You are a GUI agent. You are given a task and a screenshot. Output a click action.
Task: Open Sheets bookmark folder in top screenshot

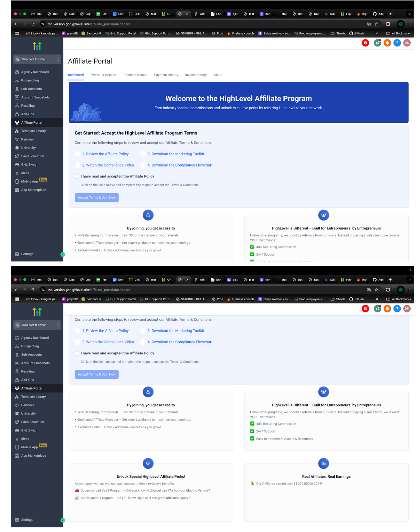coord(338,33)
